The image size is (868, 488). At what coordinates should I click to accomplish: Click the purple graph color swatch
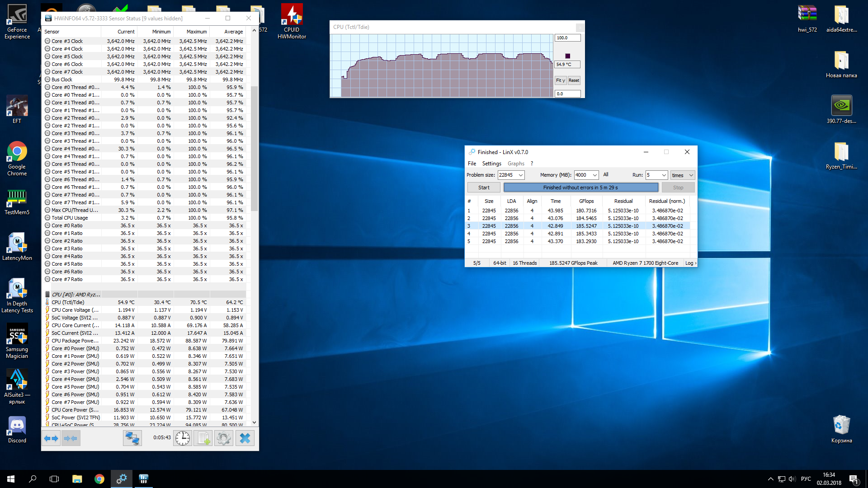[x=568, y=56]
